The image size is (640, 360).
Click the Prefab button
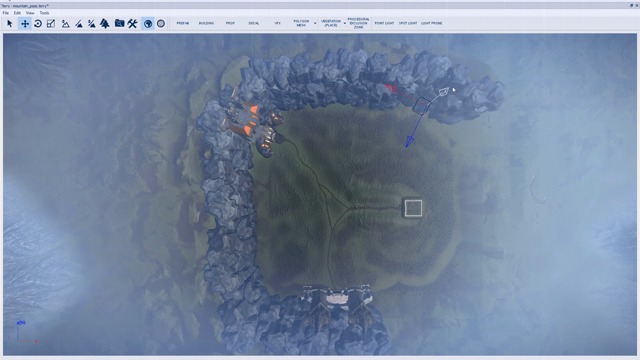click(x=182, y=23)
